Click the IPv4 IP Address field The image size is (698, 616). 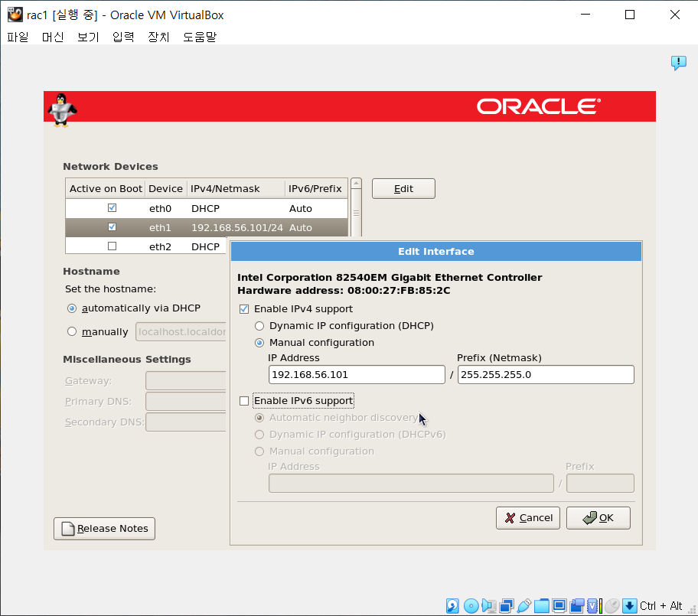[x=357, y=374]
